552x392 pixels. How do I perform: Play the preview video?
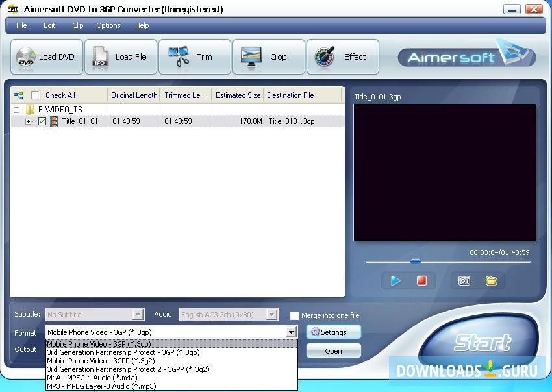(395, 280)
